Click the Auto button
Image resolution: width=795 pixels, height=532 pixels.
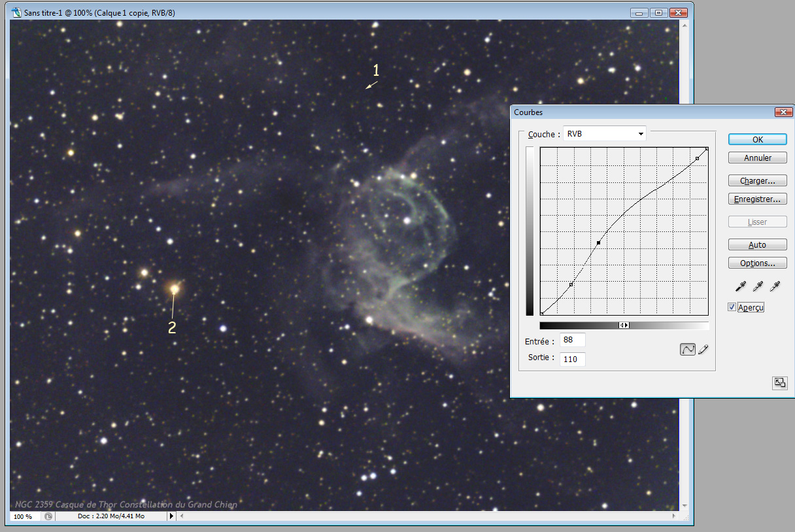(x=757, y=244)
